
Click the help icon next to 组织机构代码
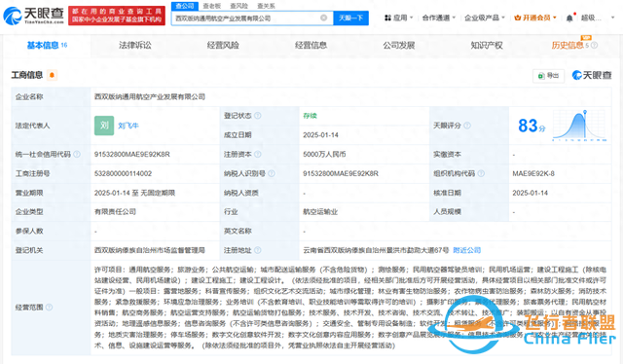point(481,173)
